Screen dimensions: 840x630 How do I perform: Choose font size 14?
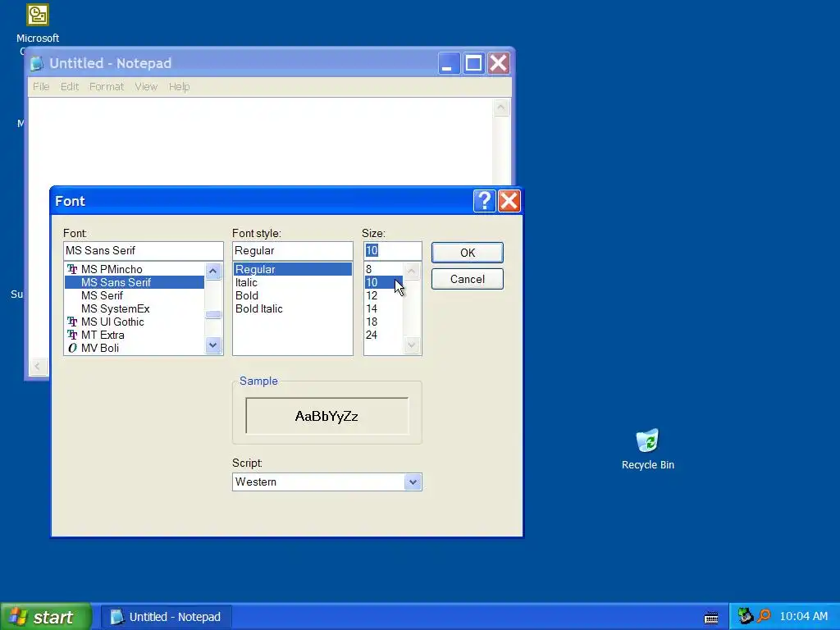pyautogui.click(x=384, y=308)
